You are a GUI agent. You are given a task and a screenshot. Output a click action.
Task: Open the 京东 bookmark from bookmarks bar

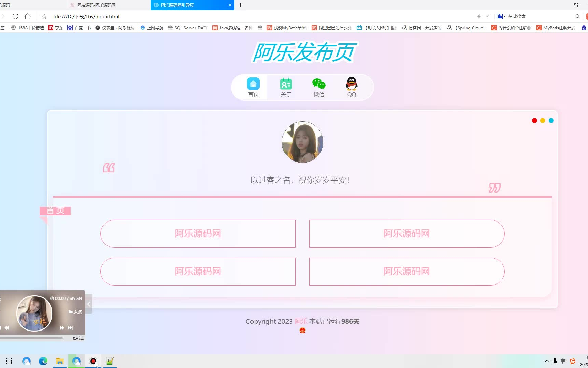[x=55, y=28]
